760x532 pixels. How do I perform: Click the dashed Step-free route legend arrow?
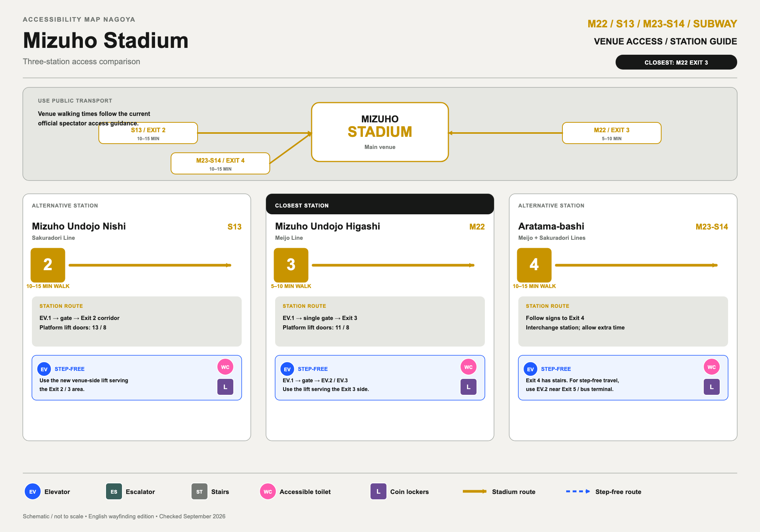point(578,491)
